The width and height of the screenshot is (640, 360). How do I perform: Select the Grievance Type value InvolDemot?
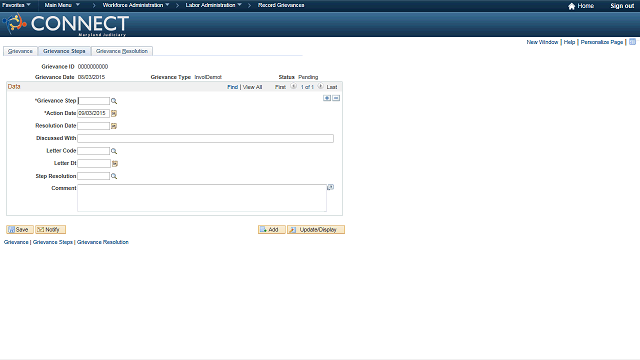pyautogui.click(x=208, y=77)
